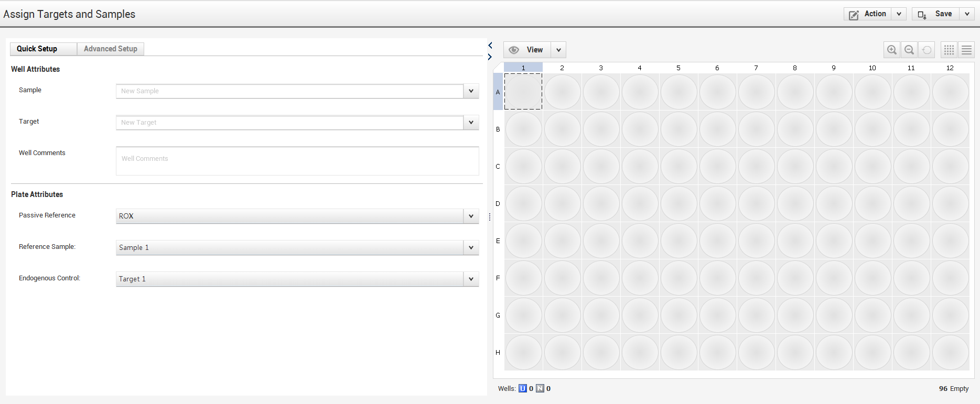Switch to plate grid view icon
This screenshot has height=404, width=980.
coord(949,50)
